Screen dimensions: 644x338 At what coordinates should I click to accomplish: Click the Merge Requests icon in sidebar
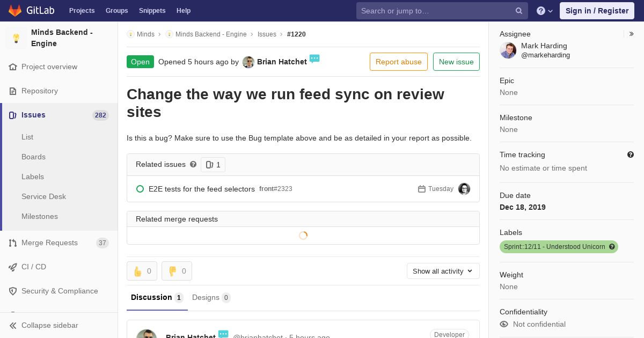coord(13,243)
